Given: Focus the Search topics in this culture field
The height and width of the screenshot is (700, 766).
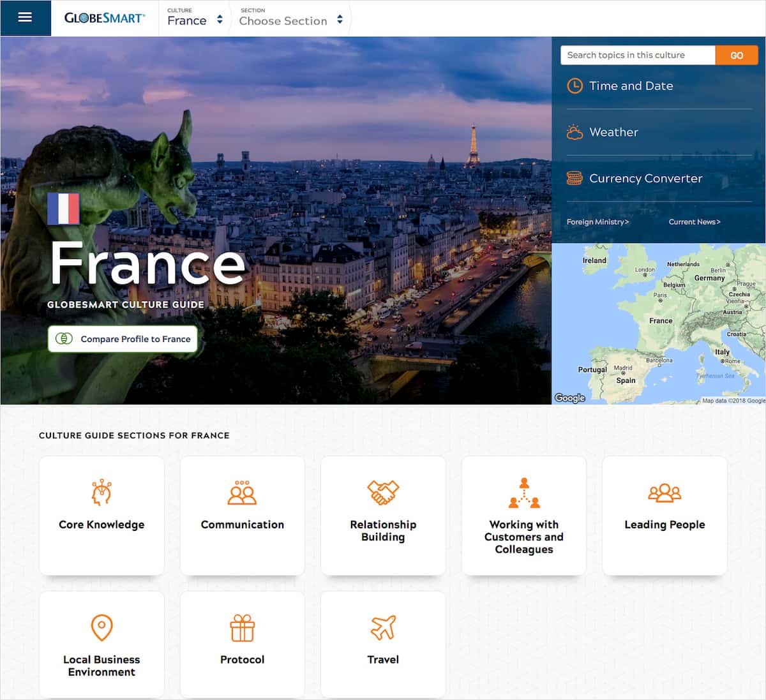Looking at the screenshot, I should 638,56.
